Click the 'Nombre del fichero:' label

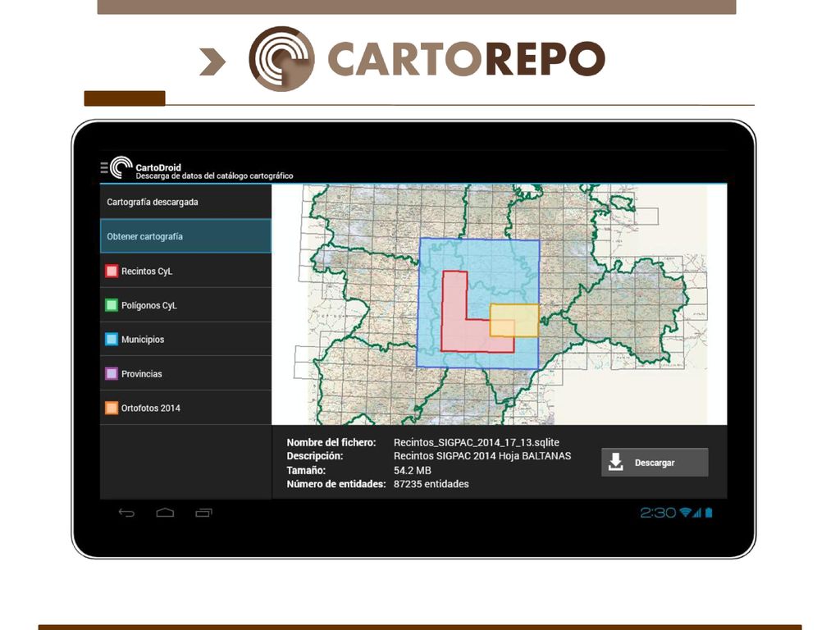click(x=331, y=442)
